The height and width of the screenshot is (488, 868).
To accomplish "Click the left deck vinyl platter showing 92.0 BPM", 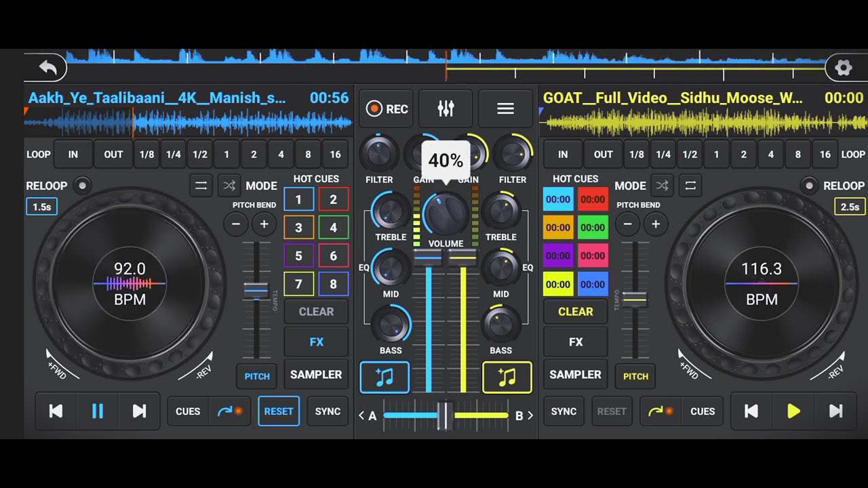I will 130,285.
